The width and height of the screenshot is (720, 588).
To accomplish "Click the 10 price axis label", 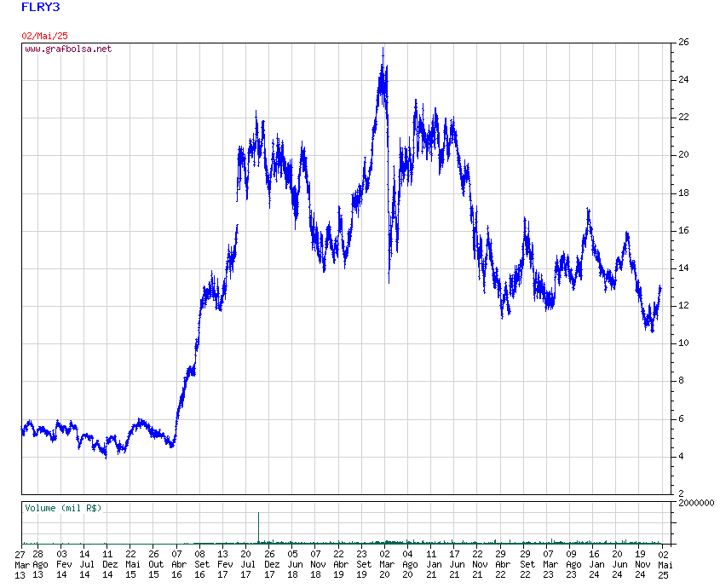I will 683,343.
